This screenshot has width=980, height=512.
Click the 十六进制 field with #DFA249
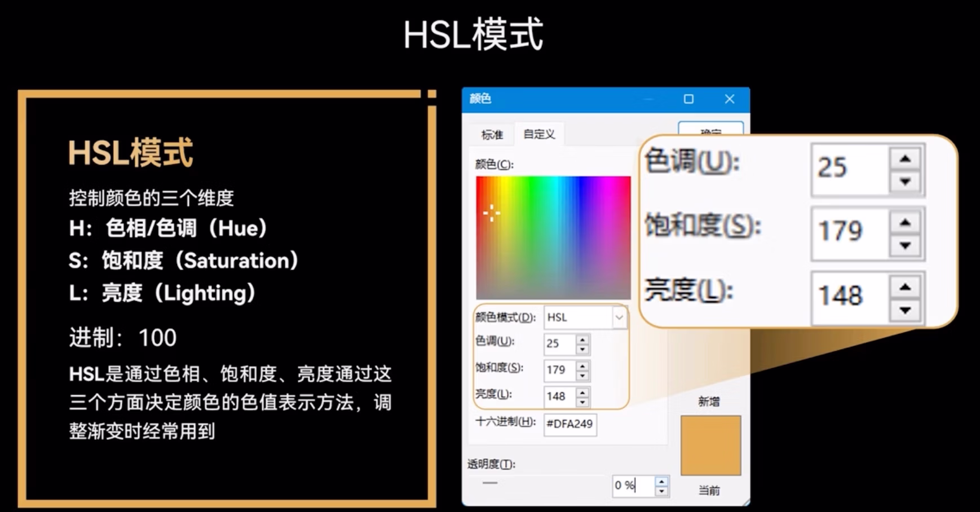570,424
